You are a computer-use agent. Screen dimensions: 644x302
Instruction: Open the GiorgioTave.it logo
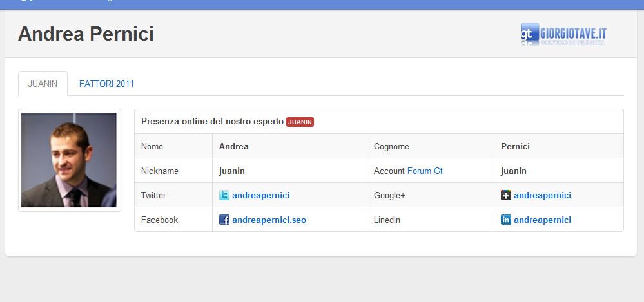pos(563,34)
